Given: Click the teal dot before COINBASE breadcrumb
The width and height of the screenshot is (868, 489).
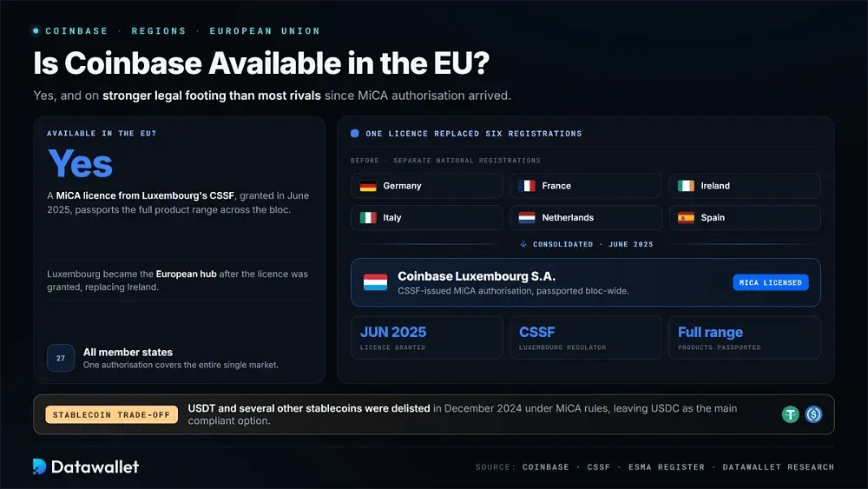Looking at the screenshot, I should [x=36, y=31].
